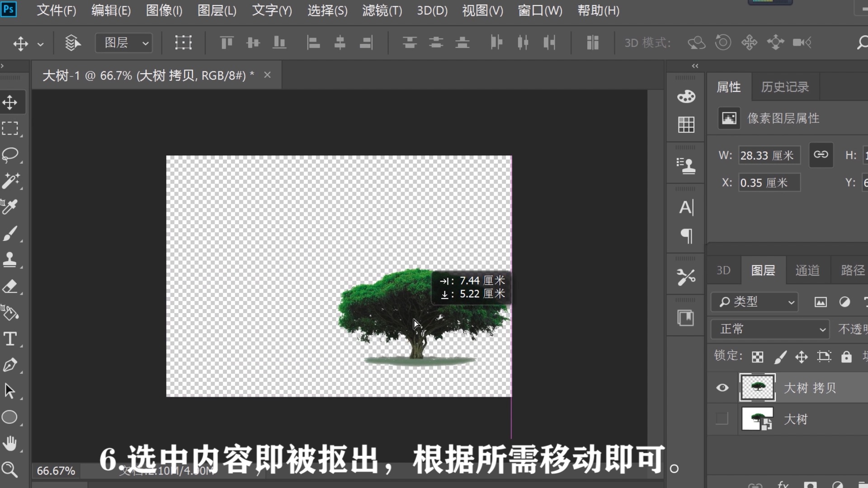The image size is (868, 488).
Task: Open the Color panel palette icon
Action: click(x=686, y=96)
